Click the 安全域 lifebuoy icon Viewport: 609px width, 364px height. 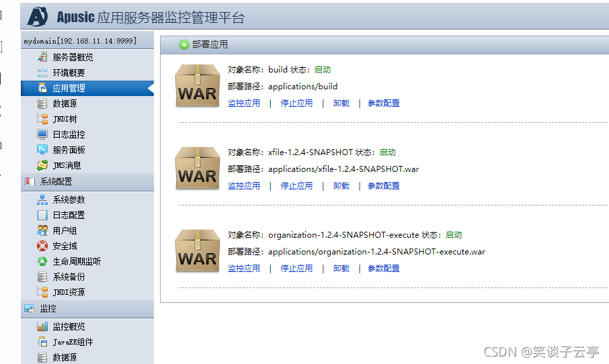(42, 246)
